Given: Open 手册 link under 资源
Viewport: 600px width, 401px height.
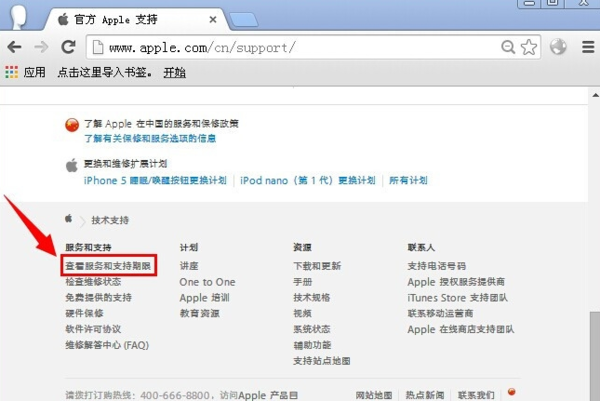Looking at the screenshot, I should point(303,282).
